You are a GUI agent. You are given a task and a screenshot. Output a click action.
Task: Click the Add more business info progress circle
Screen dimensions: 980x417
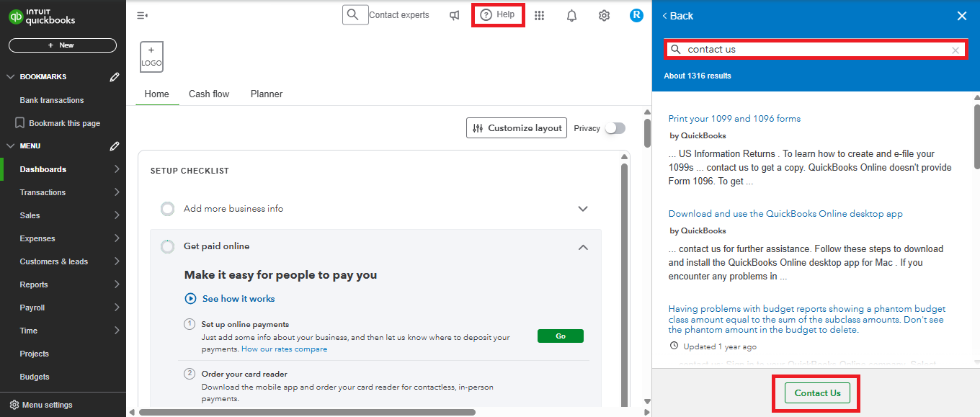(x=167, y=209)
